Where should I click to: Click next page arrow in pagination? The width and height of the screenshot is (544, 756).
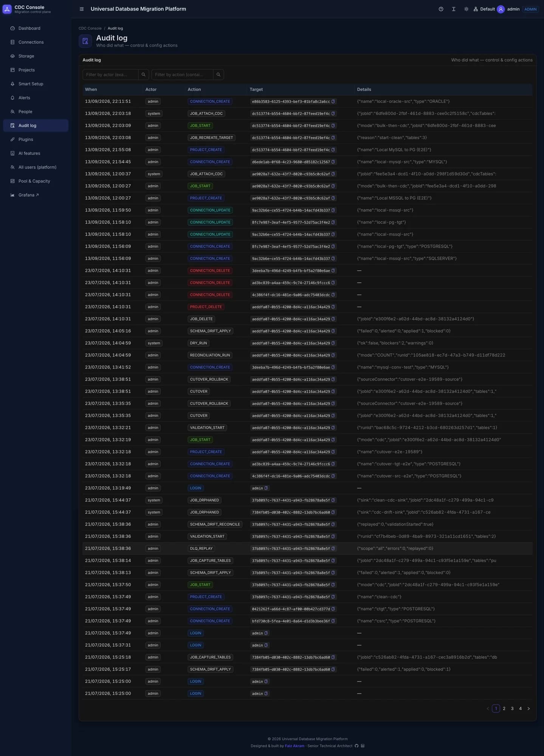tap(529, 708)
